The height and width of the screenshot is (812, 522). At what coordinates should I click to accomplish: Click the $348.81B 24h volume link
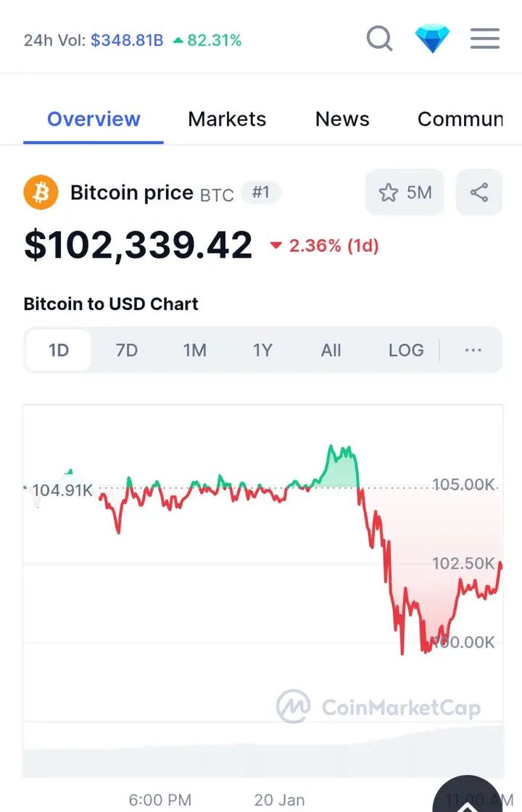click(x=127, y=41)
